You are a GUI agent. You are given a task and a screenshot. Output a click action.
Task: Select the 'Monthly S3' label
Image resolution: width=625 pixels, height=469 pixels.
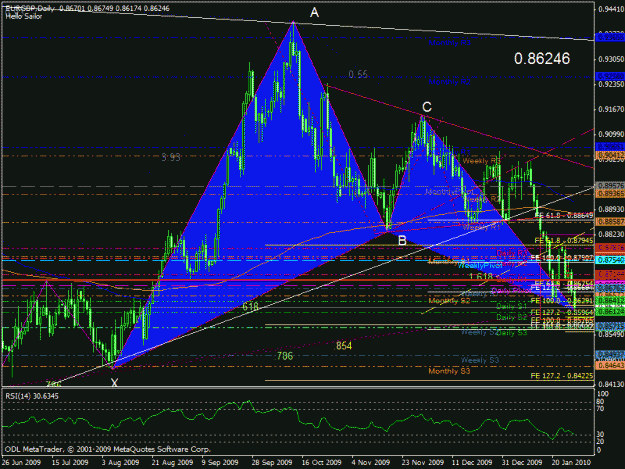(x=449, y=371)
